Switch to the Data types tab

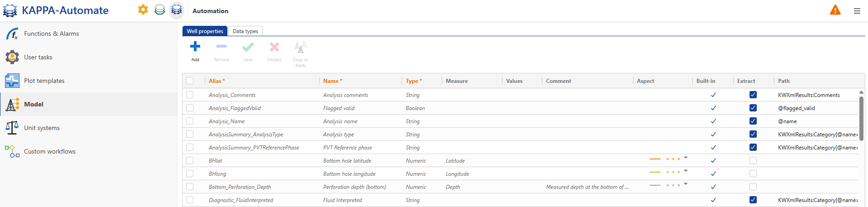(245, 31)
